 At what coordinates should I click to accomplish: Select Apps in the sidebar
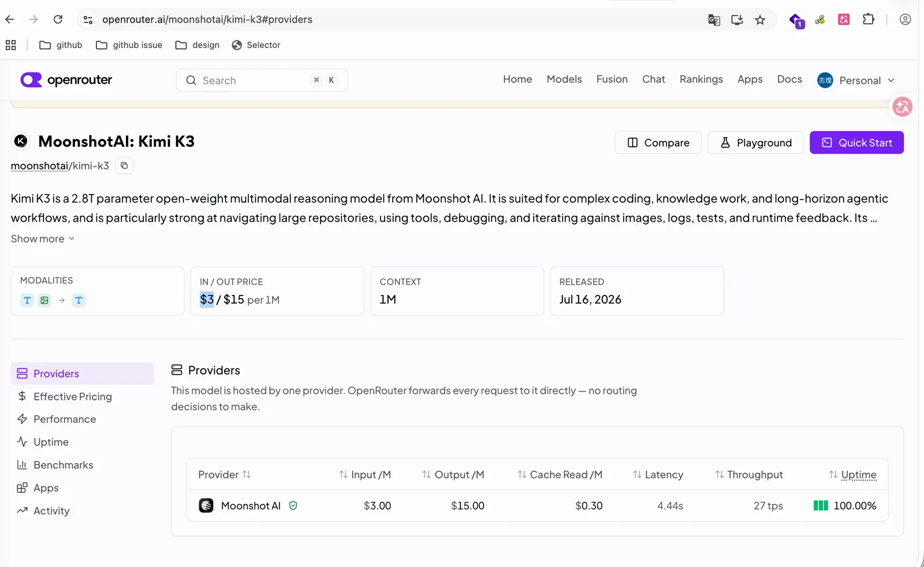(x=83, y=488)
